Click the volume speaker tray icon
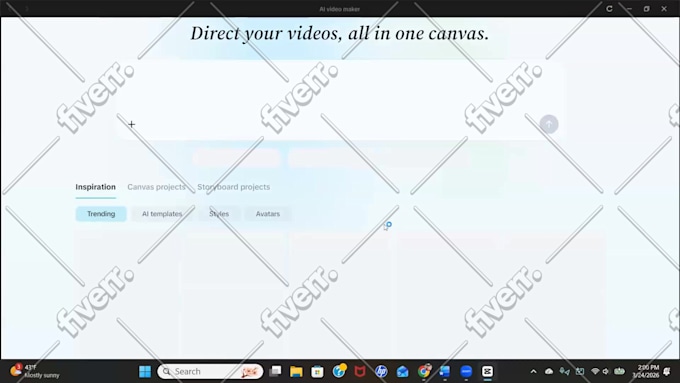680x383 pixels. 606,372
